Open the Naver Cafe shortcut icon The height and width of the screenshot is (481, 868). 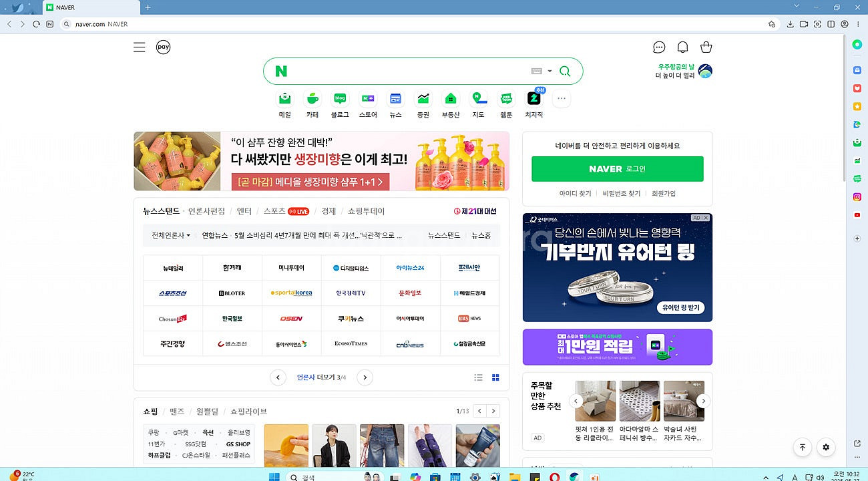[312, 99]
